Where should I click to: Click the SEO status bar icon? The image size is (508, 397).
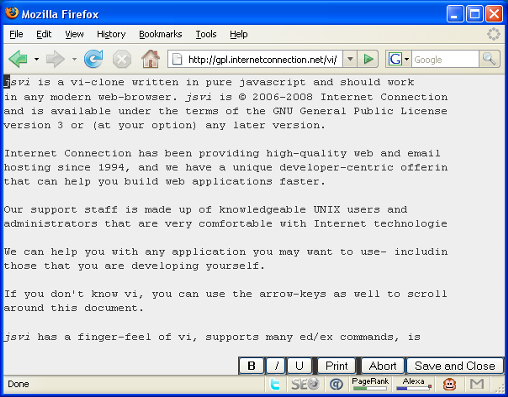pyautogui.click(x=305, y=384)
